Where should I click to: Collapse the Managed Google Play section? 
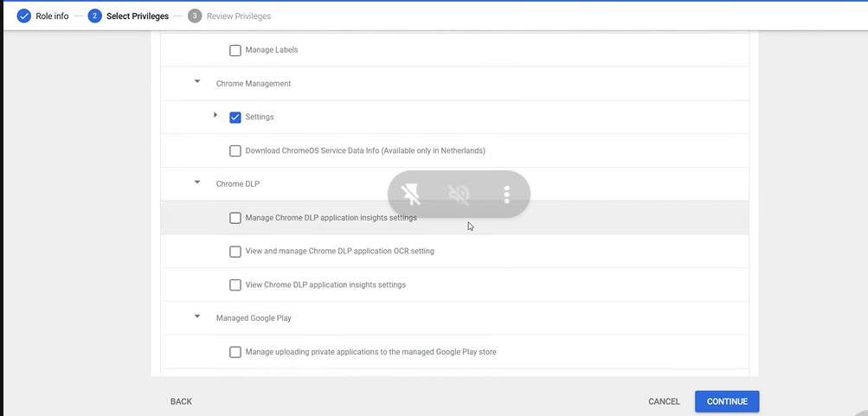click(x=197, y=317)
